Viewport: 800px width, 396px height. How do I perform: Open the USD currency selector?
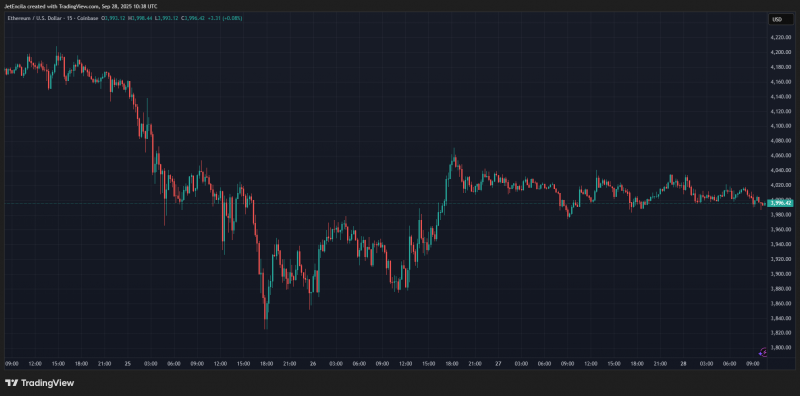pyautogui.click(x=781, y=19)
